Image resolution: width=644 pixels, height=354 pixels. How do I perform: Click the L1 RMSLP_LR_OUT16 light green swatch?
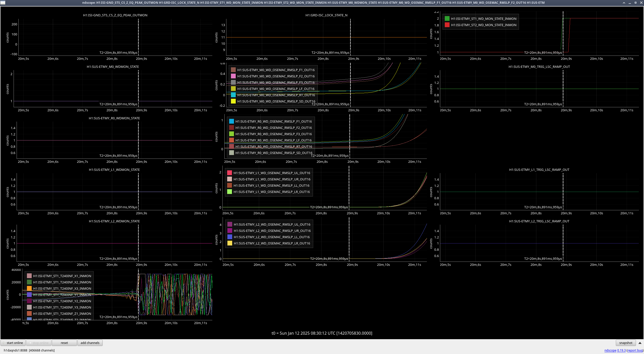pos(229,192)
